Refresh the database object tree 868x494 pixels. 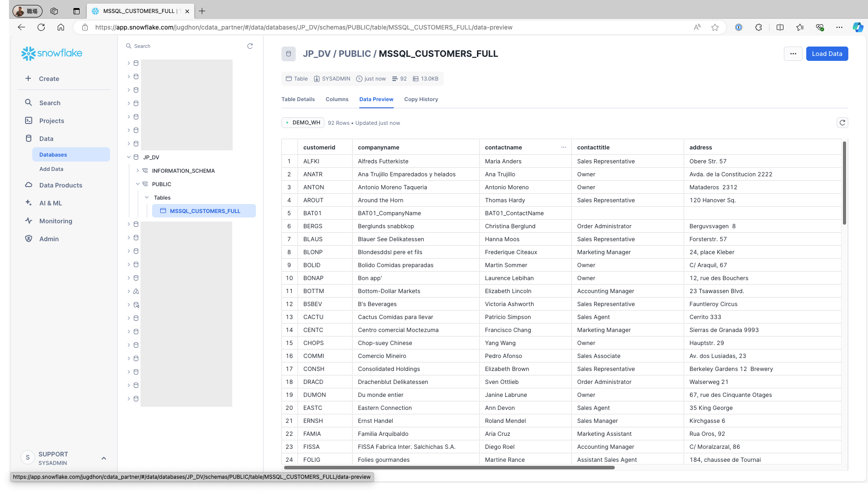250,46
